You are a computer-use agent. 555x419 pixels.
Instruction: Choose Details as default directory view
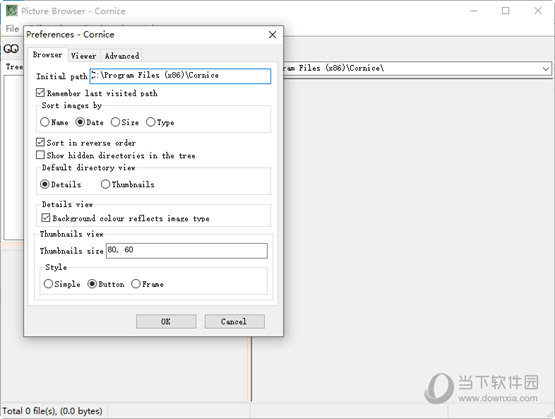(61, 184)
